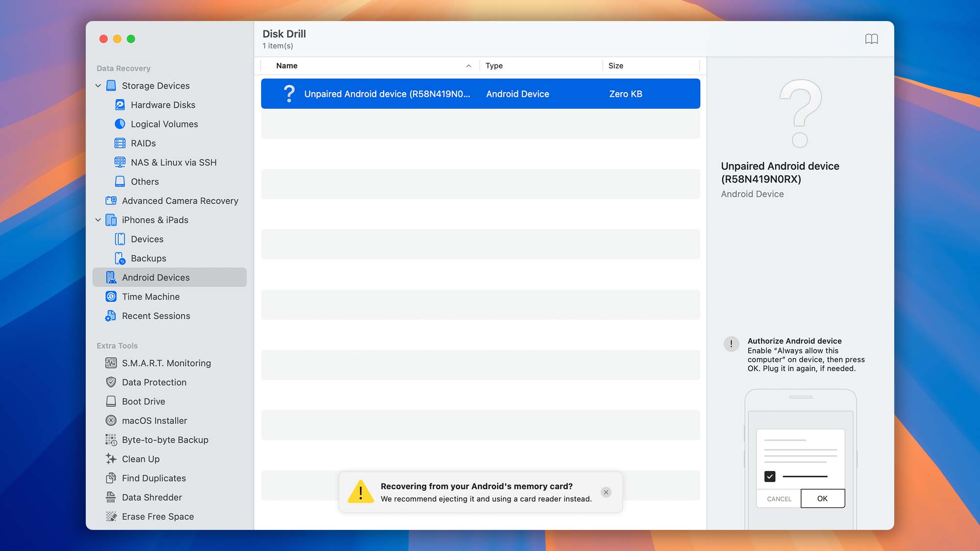This screenshot has height=551, width=980.
Task: Click the Data Protection shield icon
Action: [x=111, y=382]
